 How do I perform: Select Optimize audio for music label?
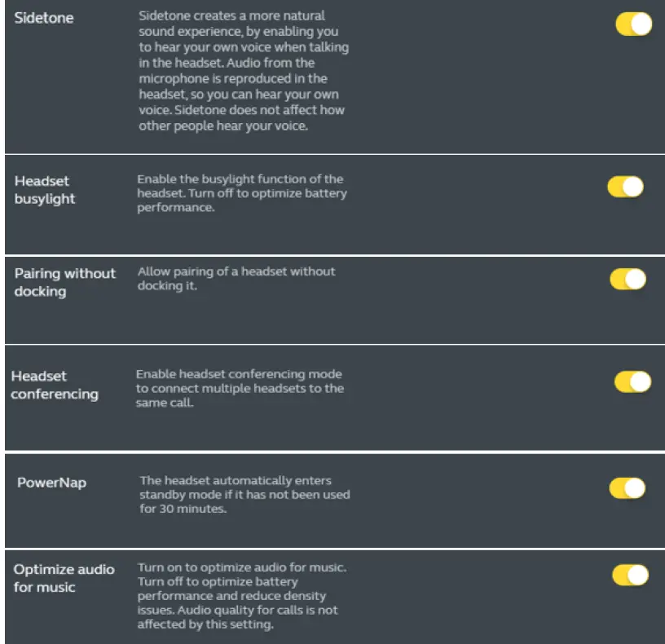(x=64, y=578)
